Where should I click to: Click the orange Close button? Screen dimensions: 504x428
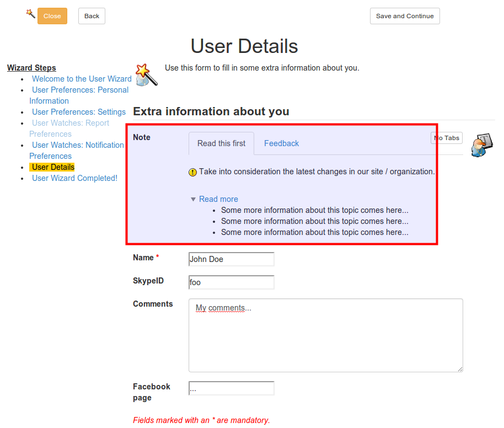click(52, 16)
